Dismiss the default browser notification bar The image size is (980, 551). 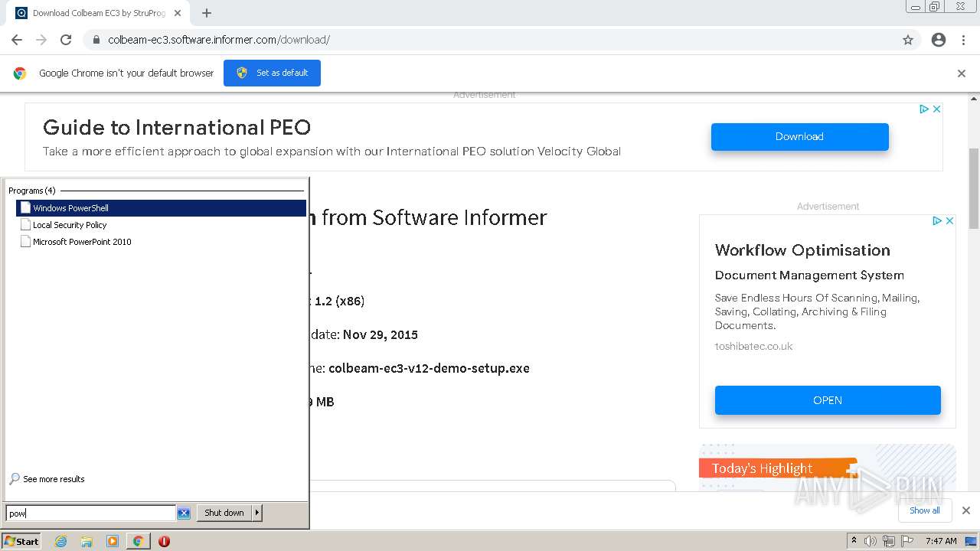[x=962, y=73]
